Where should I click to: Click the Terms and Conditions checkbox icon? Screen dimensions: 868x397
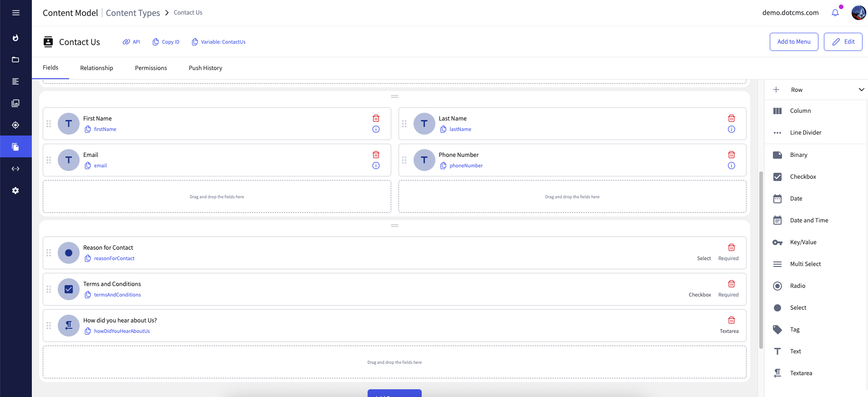(69, 289)
